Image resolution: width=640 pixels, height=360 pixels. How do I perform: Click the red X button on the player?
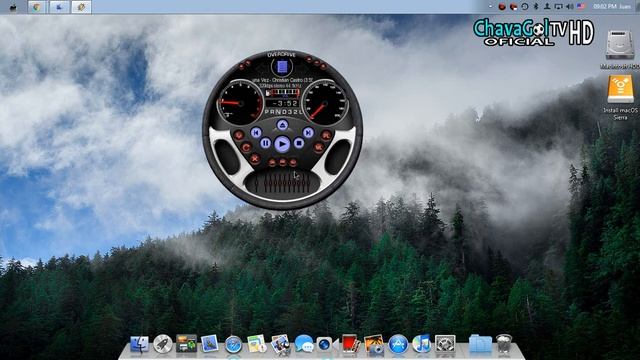[255, 158]
